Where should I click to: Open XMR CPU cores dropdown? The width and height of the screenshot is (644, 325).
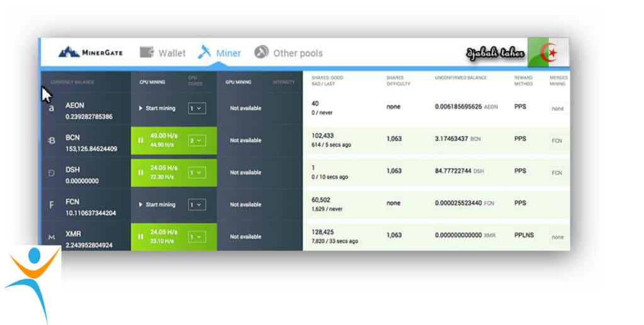(x=197, y=237)
